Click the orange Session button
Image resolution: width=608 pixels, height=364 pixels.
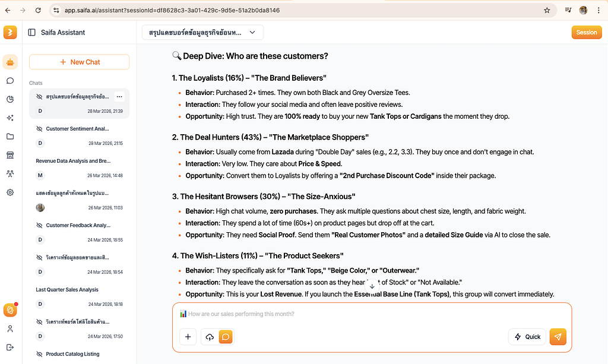point(586,33)
